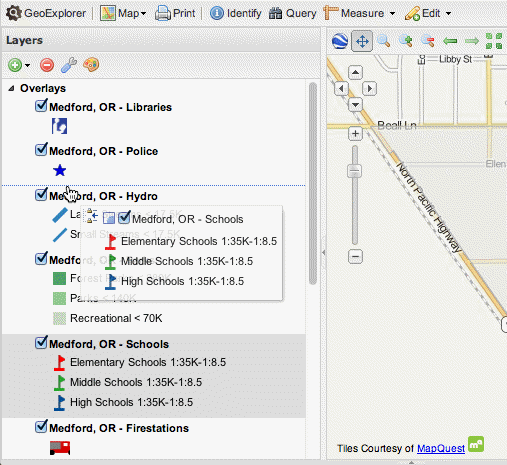Click the map zoom slider handle
The image size is (507, 465).
pos(355,171)
